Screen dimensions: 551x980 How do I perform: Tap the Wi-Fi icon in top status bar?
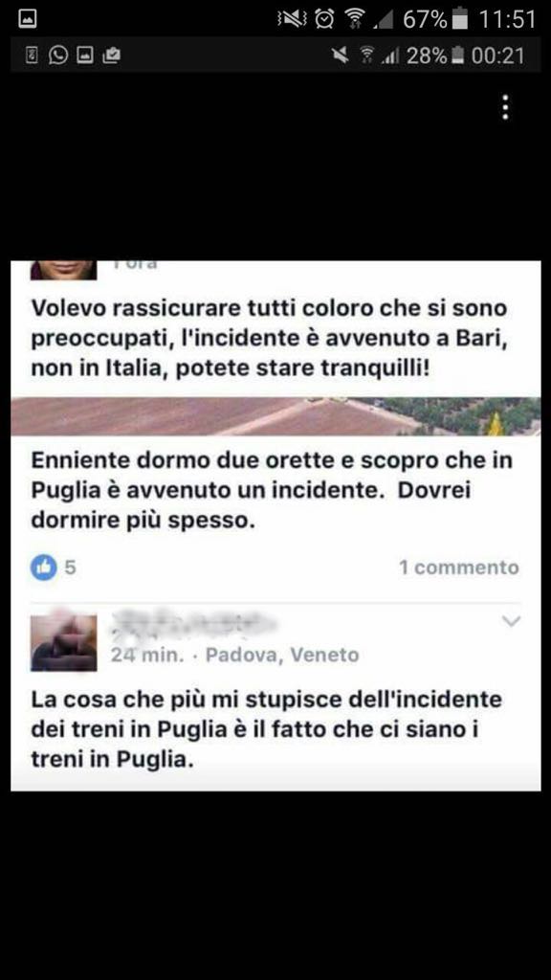pyautogui.click(x=356, y=18)
